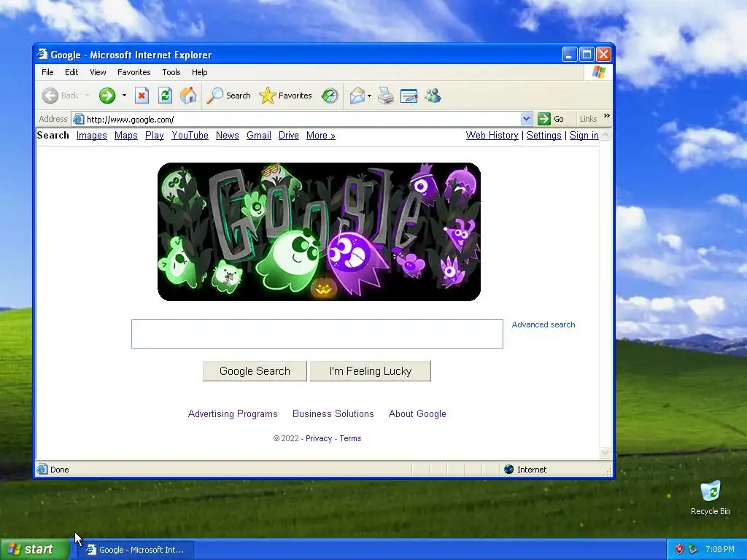Open the Business Solutions link

coord(333,414)
